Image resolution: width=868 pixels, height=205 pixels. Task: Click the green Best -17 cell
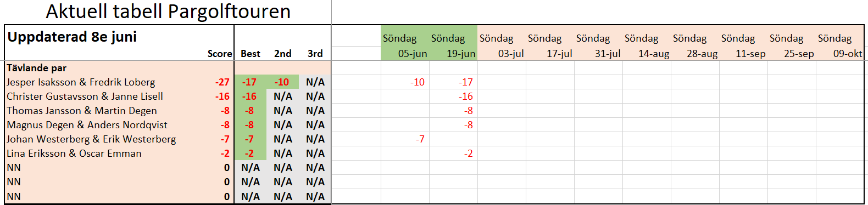[251, 82]
